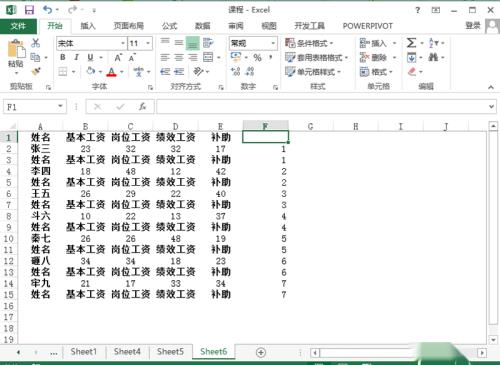Open Format as Table menu
This screenshot has height=365, width=500.
click(316, 57)
